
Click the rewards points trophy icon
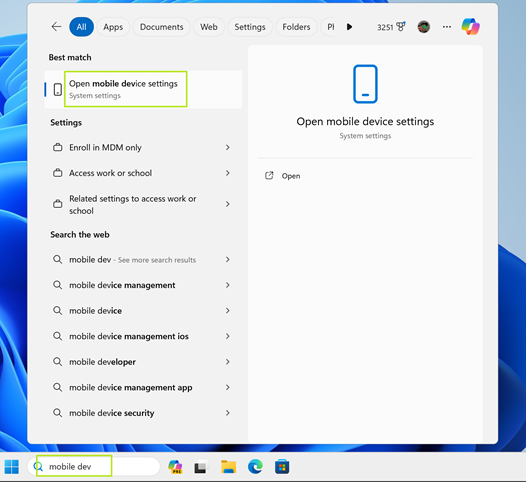pos(401,27)
